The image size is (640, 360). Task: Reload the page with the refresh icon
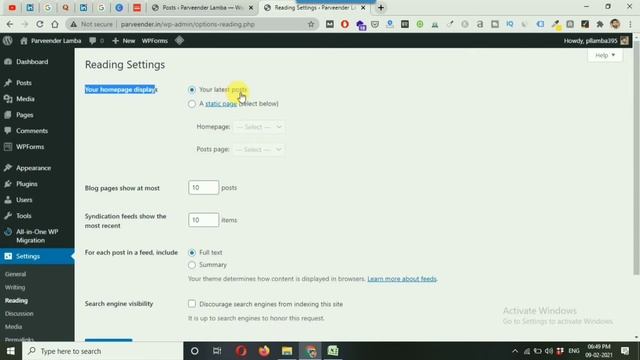click(x=40, y=24)
